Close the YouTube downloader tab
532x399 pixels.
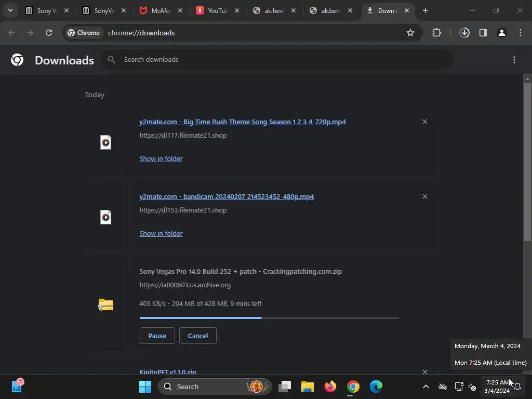coord(237,10)
